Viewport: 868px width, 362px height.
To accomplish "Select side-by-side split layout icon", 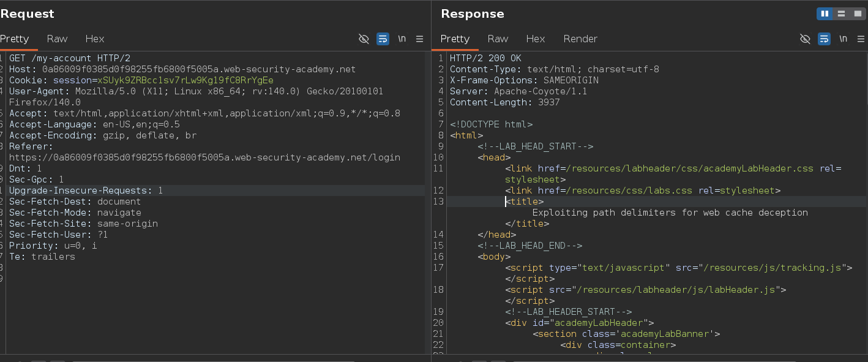I will tap(825, 13).
